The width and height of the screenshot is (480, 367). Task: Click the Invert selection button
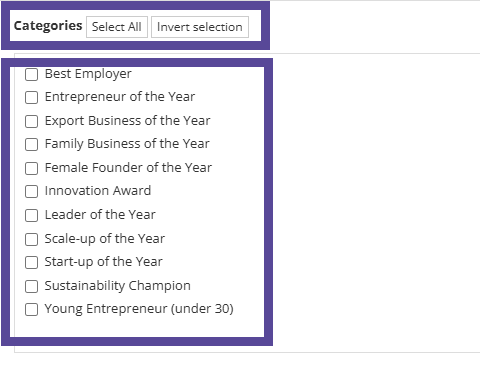point(200,27)
